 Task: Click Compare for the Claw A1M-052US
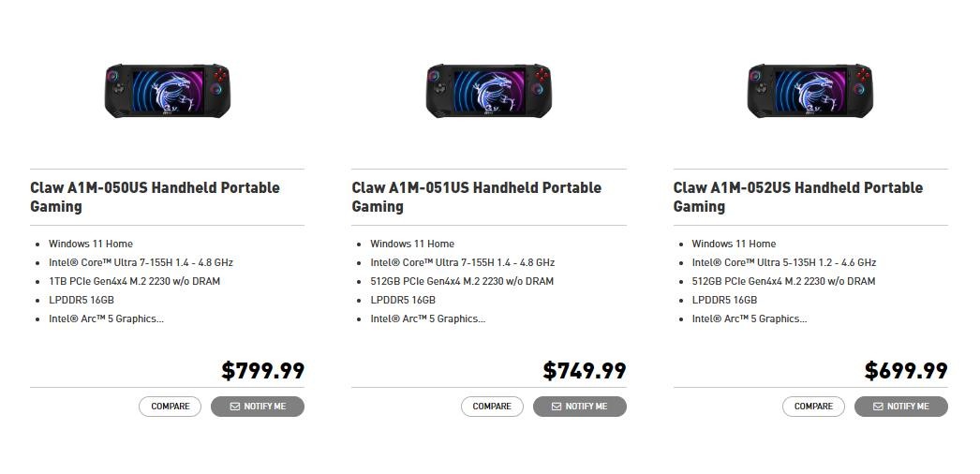(813, 407)
